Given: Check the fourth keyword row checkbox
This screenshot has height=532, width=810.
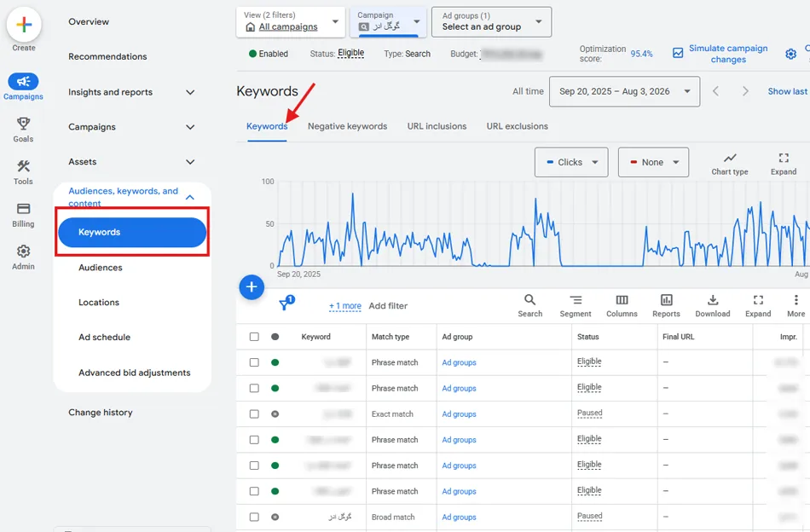Looking at the screenshot, I should coord(254,440).
